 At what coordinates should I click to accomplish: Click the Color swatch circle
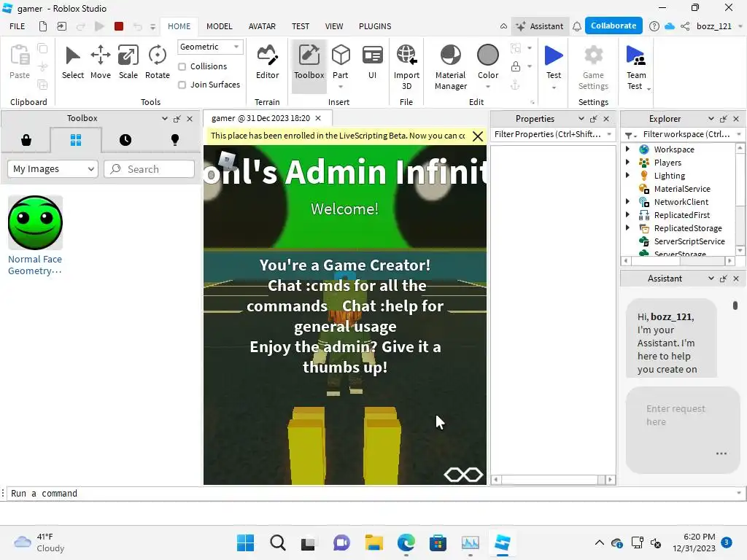(x=488, y=55)
